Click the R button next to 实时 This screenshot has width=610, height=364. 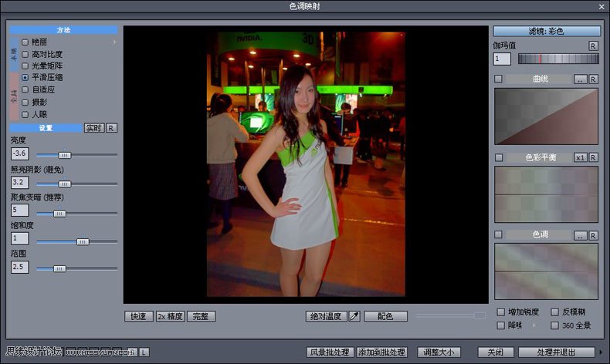111,128
